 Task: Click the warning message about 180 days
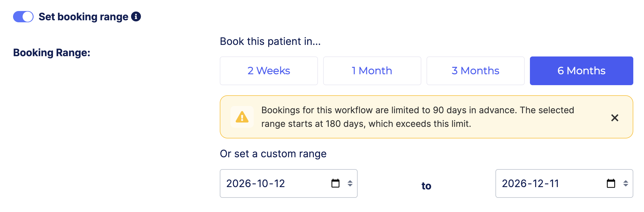click(x=417, y=117)
